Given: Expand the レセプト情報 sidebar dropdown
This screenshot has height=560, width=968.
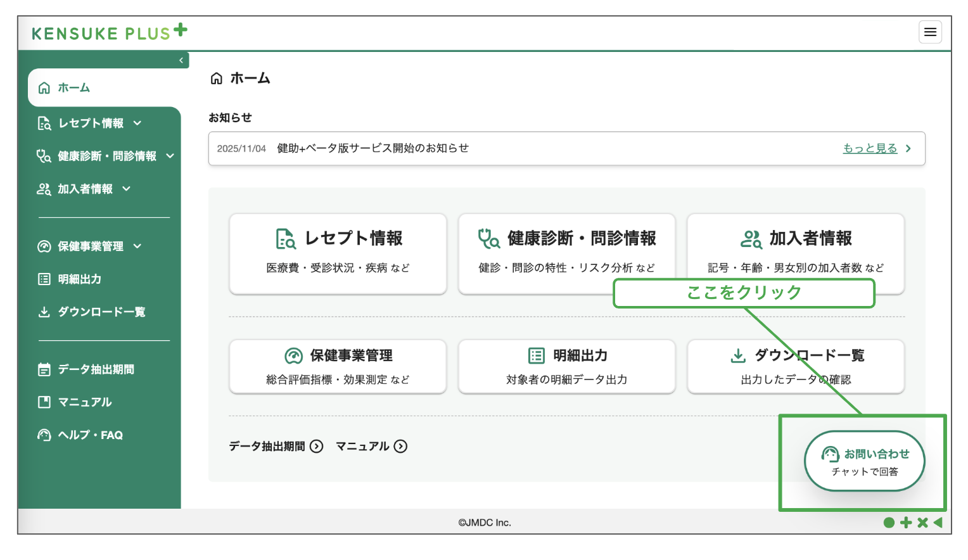Looking at the screenshot, I should [137, 123].
